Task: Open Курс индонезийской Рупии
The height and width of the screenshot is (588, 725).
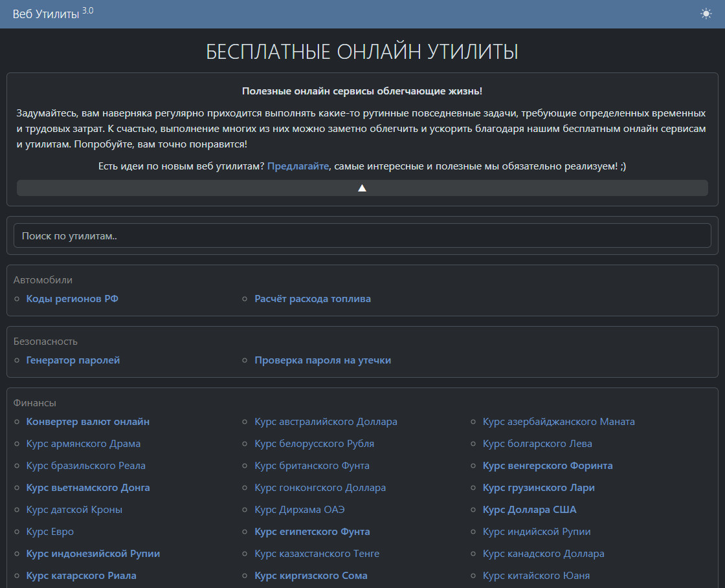Action: pos(93,553)
